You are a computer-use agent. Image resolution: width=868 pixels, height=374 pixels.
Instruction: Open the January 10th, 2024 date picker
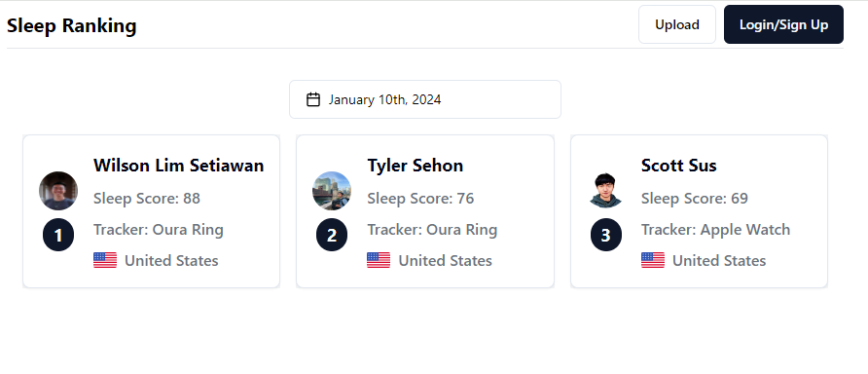click(x=425, y=99)
